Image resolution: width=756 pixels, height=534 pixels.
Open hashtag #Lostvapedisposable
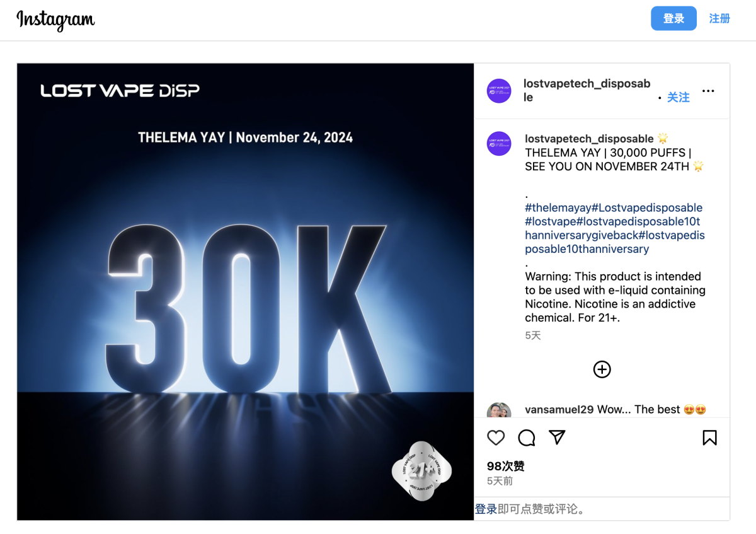[646, 207]
